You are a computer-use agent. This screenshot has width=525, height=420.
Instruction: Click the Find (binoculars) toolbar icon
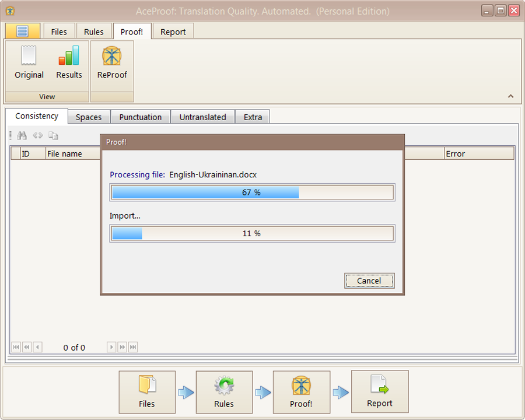pyautogui.click(x=21, y=135)
